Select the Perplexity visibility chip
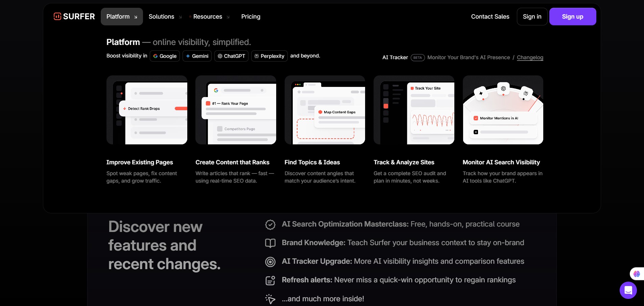 (269, 56)
